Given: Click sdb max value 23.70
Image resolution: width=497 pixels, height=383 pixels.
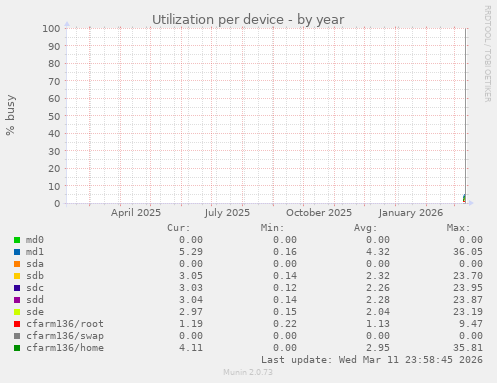Looking at the screenshot, I should tap(468, 276).
